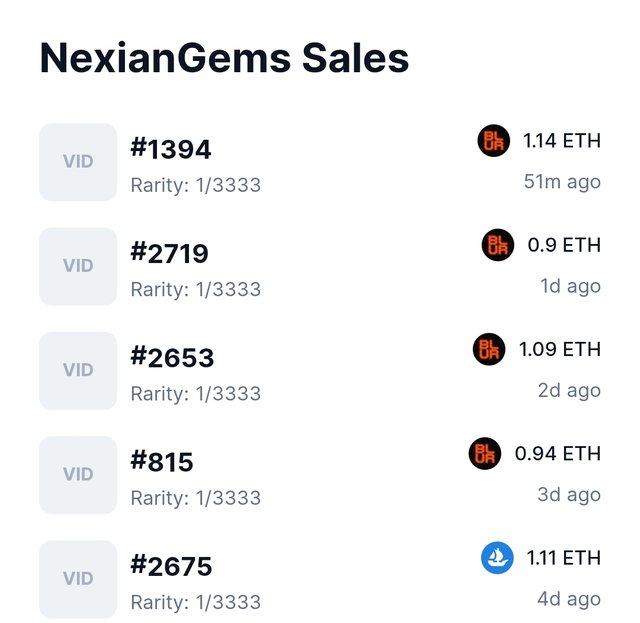Screen dimensions: 640x623
Task: Select the #815 item title
Action: (x=162, y=461)
